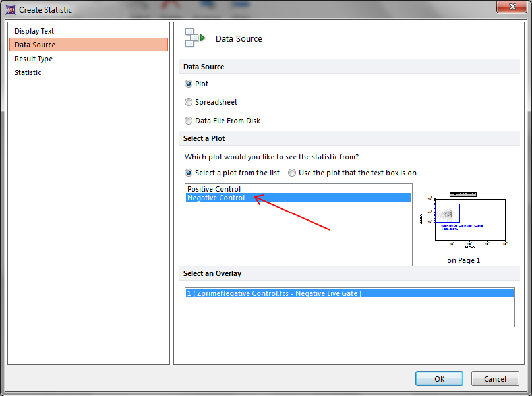
Task: Select Positive Control in the plot list
Action: click(214, 189)
